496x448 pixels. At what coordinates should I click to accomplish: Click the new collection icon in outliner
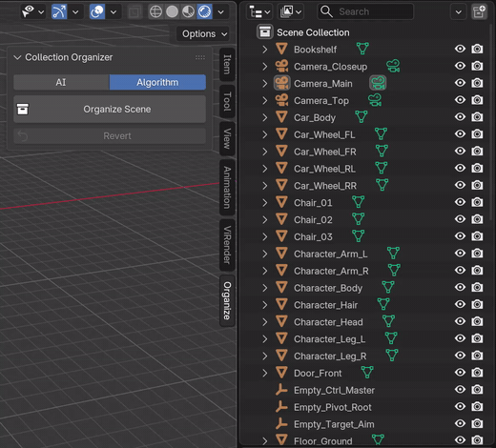point(479,12)
